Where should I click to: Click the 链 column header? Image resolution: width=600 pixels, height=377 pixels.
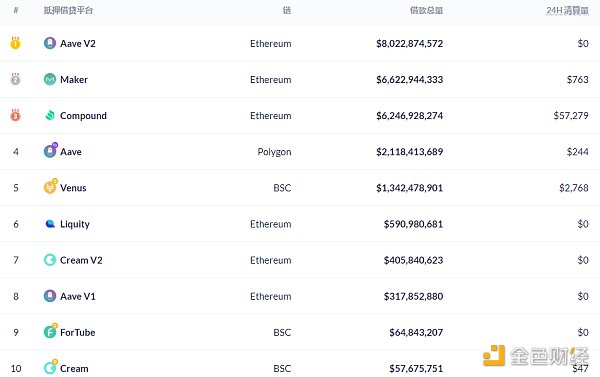click(x=287, y=10)
